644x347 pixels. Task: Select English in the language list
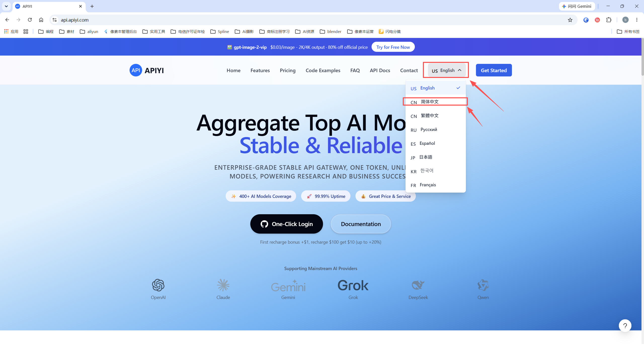[435, 88]
